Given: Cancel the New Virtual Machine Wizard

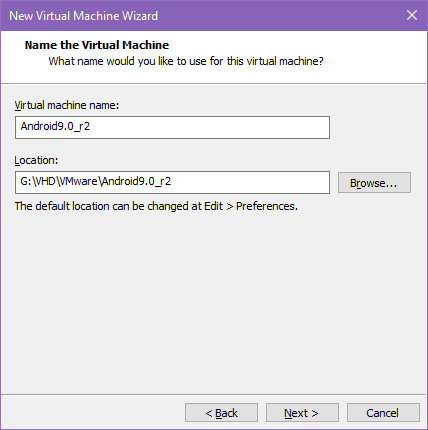Looking at the screenshot, I should tap(383, 413).
